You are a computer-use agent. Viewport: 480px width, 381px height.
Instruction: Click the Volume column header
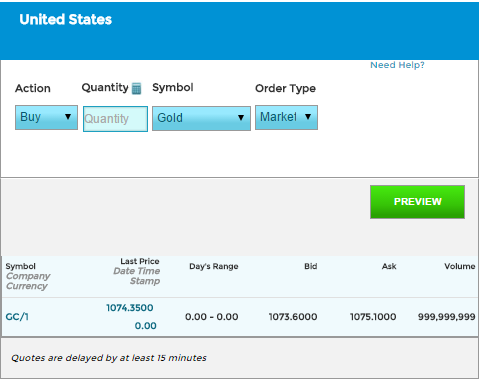[460, 266]
